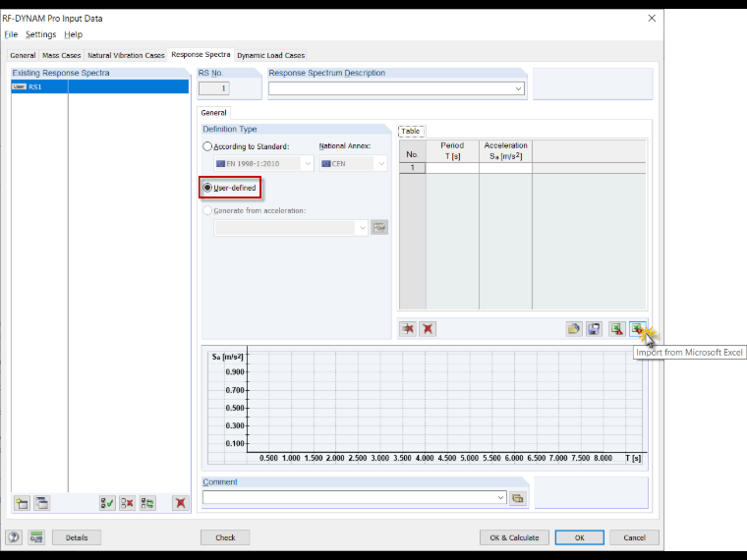Viewport: 747px width, 560px height.
Task: Click the save table floppy disk icon
Action: point(594,329)
